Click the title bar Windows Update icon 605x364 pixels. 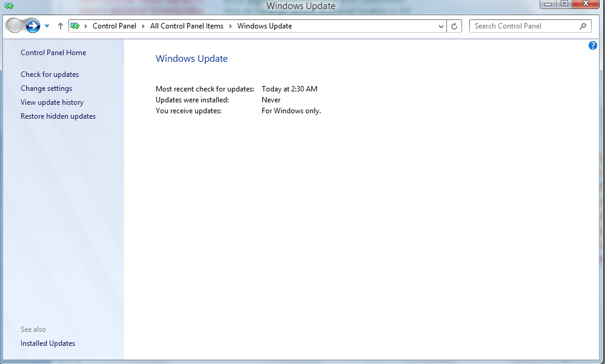[x=9, y=6]
